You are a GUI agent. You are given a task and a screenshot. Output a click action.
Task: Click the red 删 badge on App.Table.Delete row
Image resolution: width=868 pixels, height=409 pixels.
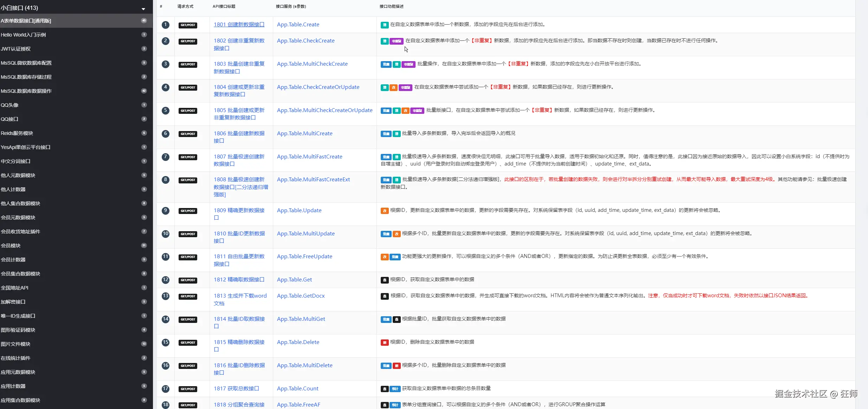(385, 343)
